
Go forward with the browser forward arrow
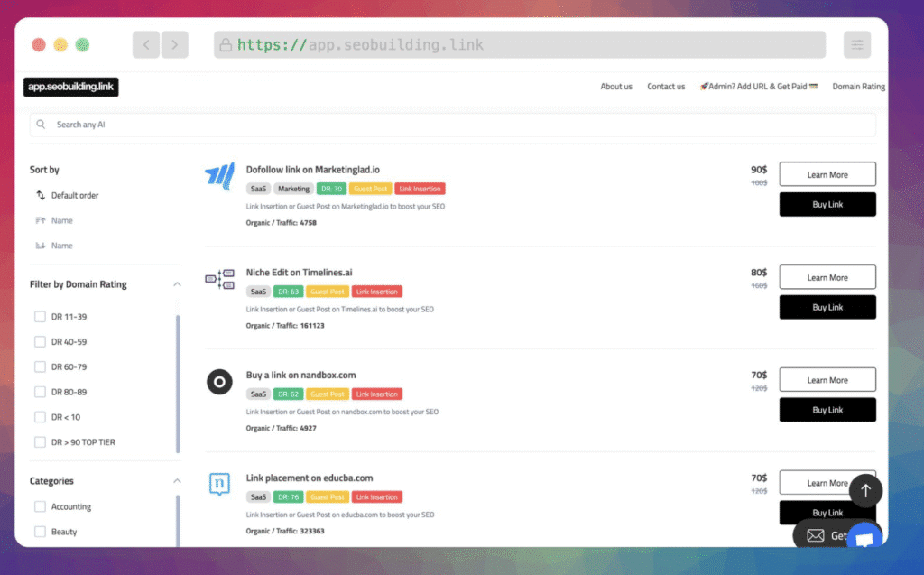174,45
